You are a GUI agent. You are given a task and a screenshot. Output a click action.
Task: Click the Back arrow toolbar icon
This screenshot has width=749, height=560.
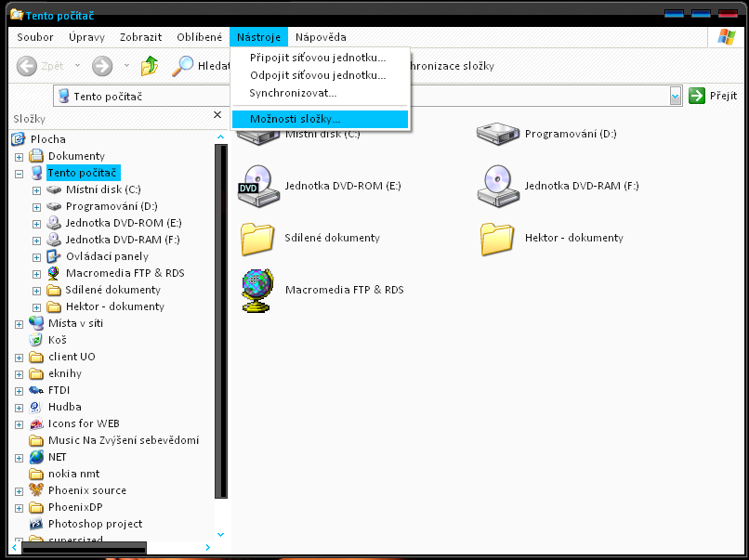pyautogui.click(x=27, y=66)
